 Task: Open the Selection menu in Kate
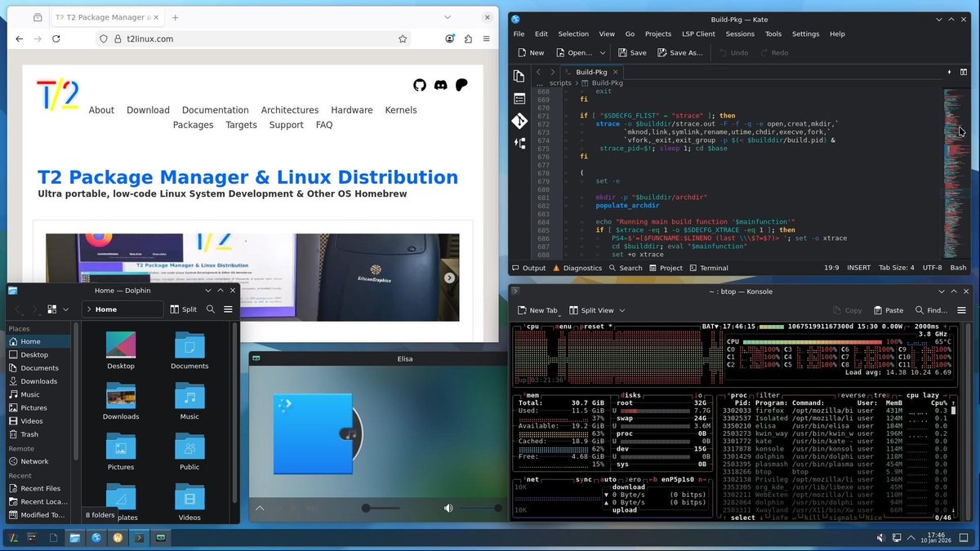pyautogui.click(x=573, y=34)
